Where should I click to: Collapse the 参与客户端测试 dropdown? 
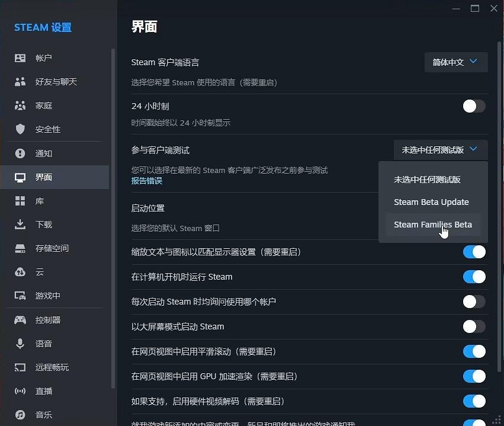click(439, 150)
